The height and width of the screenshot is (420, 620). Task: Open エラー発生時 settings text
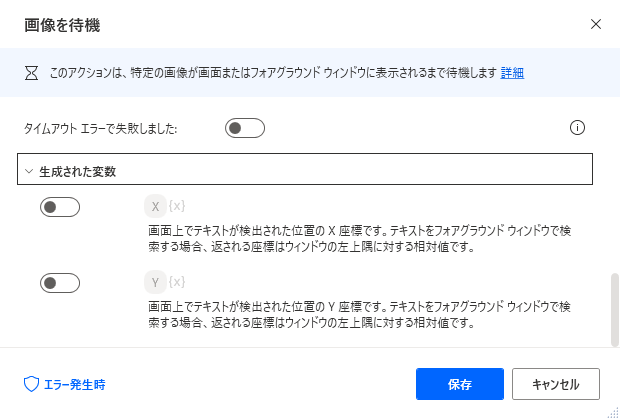[74, 384]
